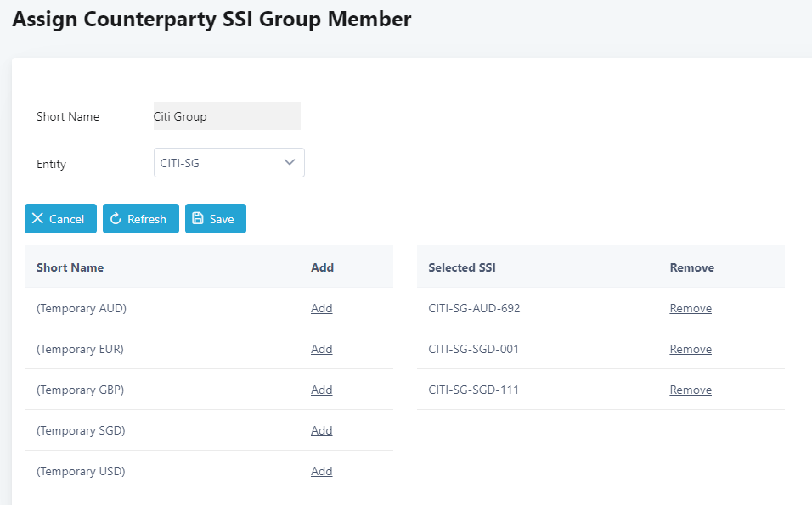
Task: Click the X icon on Cancel button
Action: (37, 219)
